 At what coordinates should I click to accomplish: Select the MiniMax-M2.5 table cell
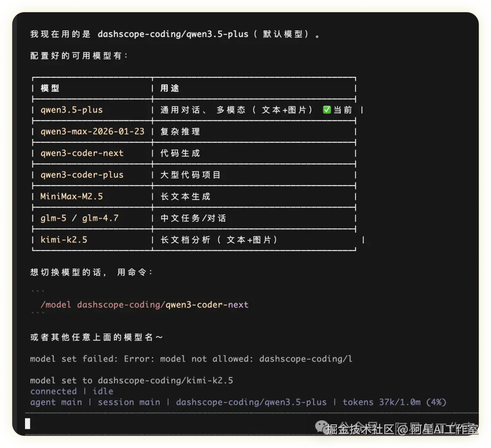(x=72, y=196)
